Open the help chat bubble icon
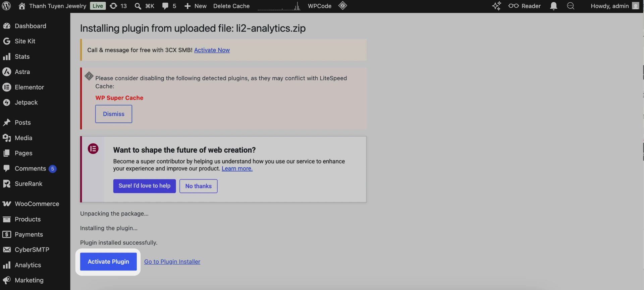The width and height of the screenshot is (644, 290). 571,6
